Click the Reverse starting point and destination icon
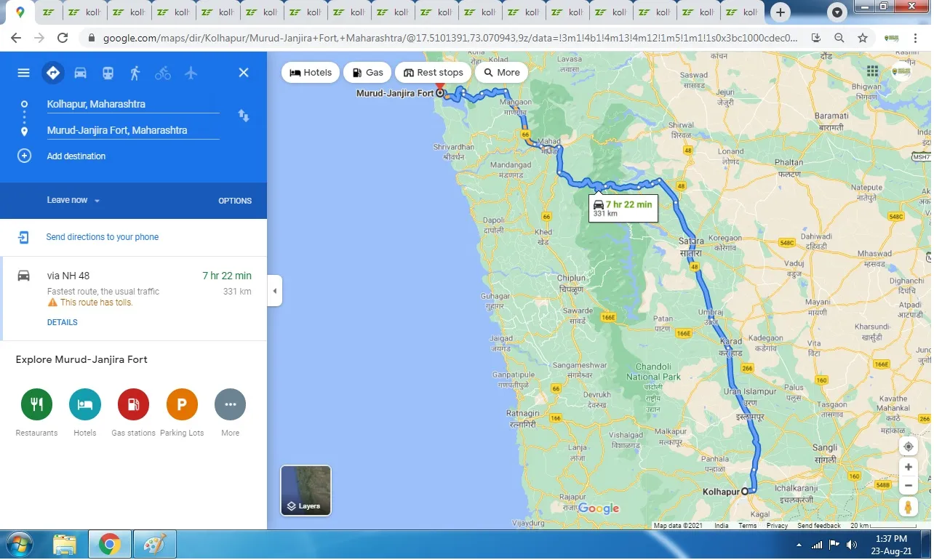The width and height of the screenshot is (934, 560). coord(244,116)
